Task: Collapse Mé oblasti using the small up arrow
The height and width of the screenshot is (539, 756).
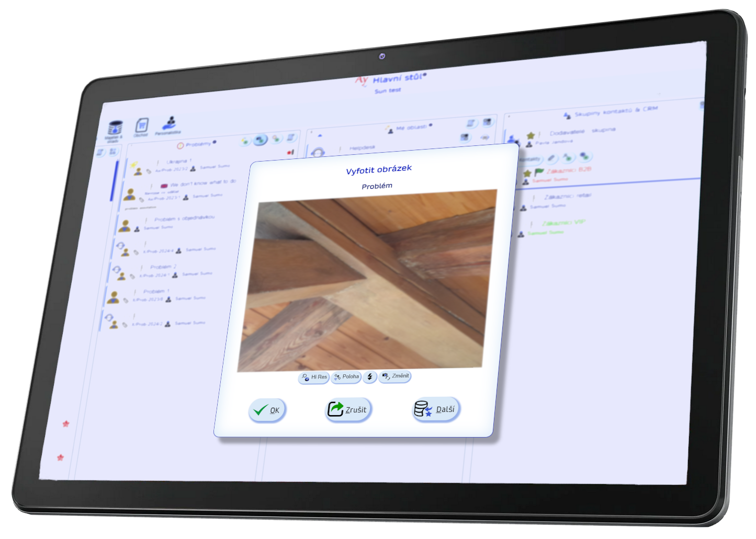Action: click(320, 136)
